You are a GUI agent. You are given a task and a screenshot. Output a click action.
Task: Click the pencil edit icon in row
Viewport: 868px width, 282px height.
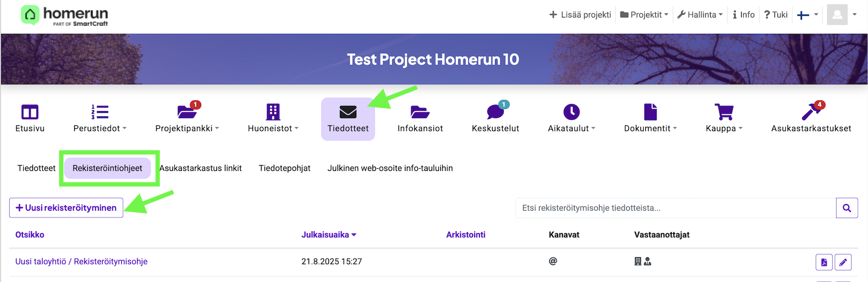pos(843,262)
